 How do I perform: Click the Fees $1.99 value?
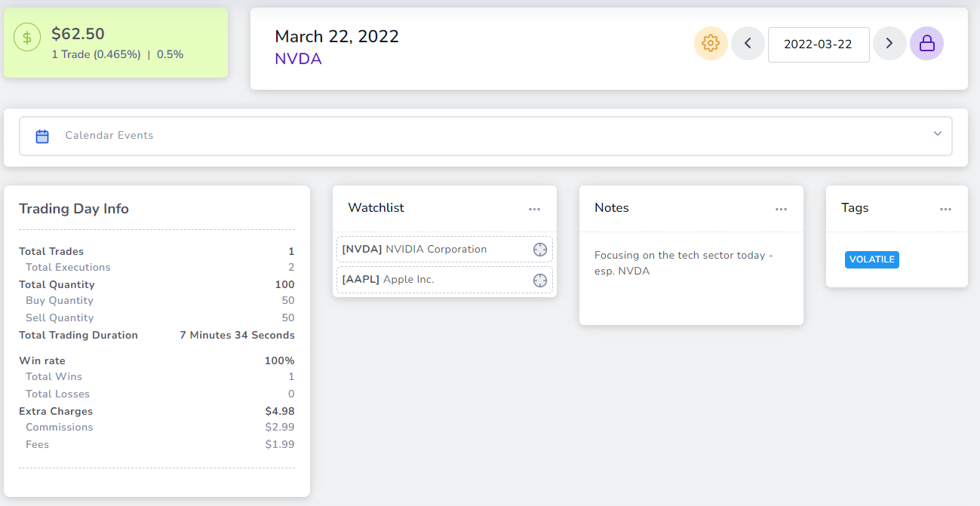[x=280, y=445]
